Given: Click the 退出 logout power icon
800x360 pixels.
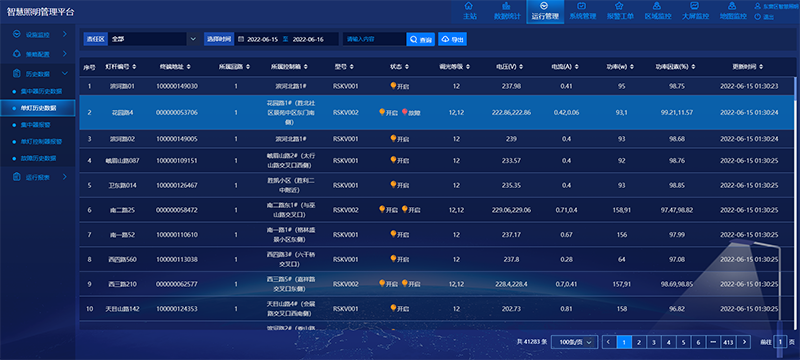Looking at the screenshot, I should pyautogui.click(x=758, y=17).
